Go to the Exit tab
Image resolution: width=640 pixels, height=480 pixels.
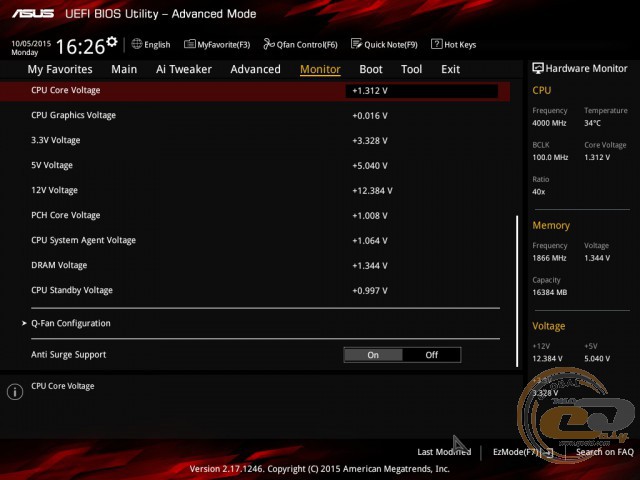click(450, 69)
